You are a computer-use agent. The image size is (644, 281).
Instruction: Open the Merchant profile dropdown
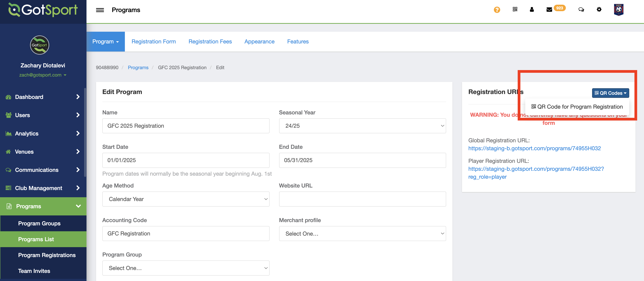click(362, 233)
